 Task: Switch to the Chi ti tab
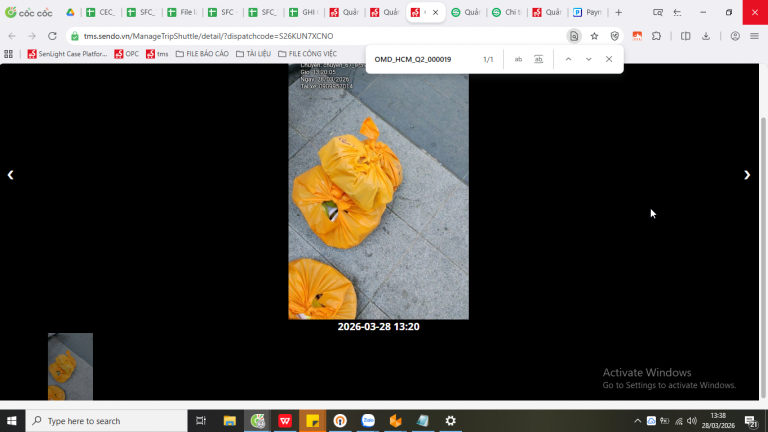pyautogui.click(x=506, y=13)
